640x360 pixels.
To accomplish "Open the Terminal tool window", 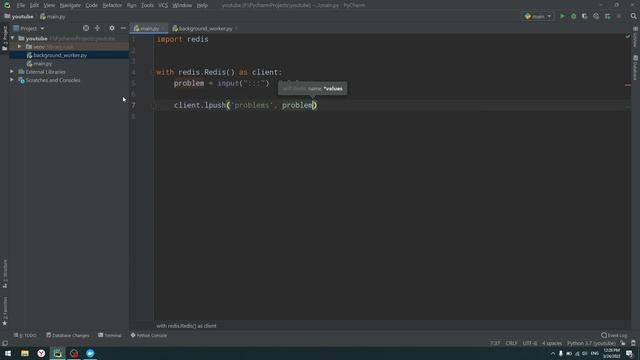I will click(x=110, y=335).
